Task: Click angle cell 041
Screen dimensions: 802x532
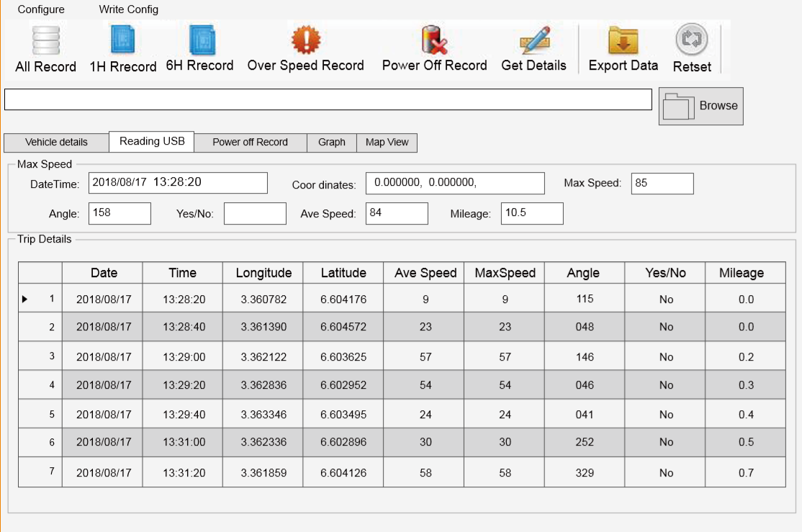Action: 585,415
